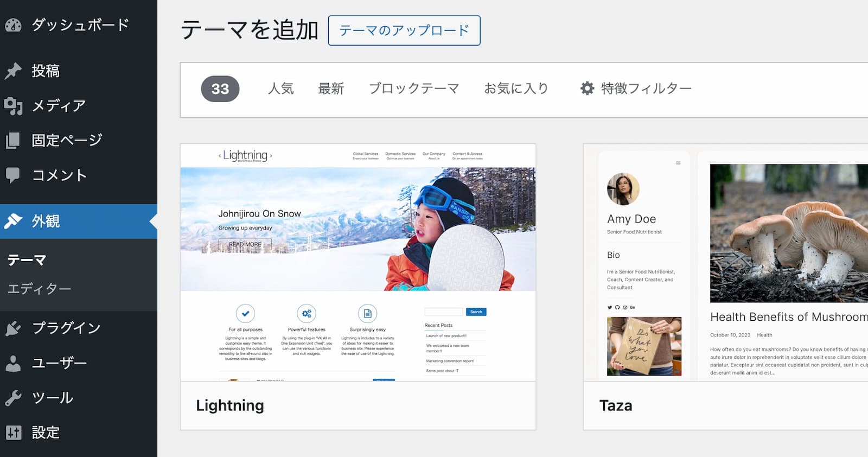Click Search button in Lightning preview
Screen dimensions: 868x457
click(x=476, y=312)
